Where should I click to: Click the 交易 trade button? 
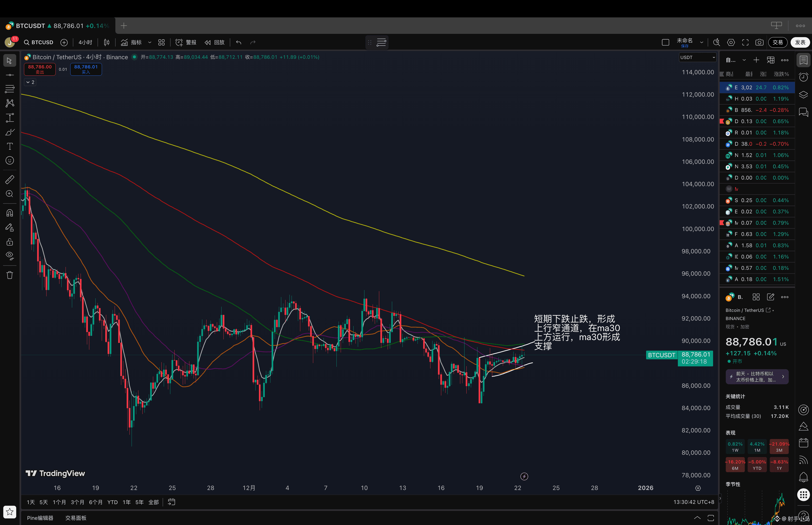pyautogui.click(x=778, y=42)
